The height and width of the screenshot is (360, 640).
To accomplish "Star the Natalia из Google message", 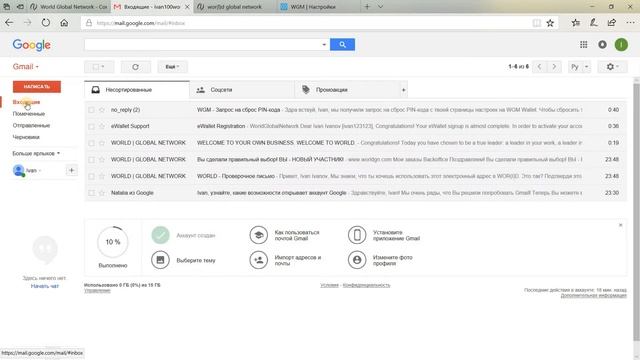I will click(102, 193).
